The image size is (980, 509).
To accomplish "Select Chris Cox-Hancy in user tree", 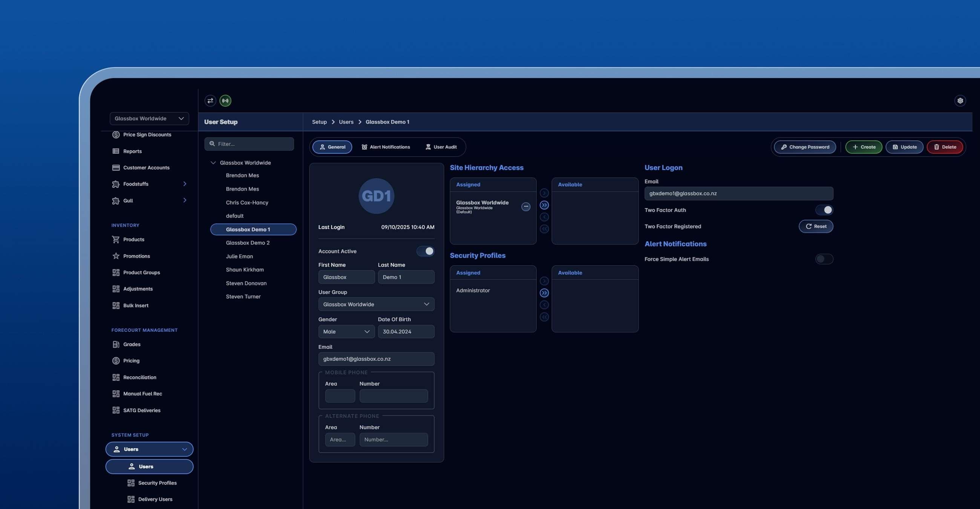I will [x=247, y=203].
